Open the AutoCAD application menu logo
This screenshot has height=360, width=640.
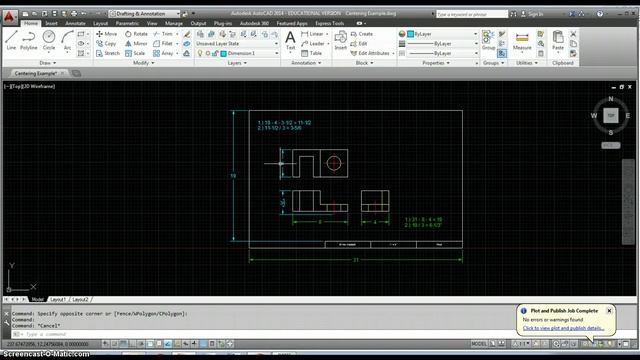(9, 16)
